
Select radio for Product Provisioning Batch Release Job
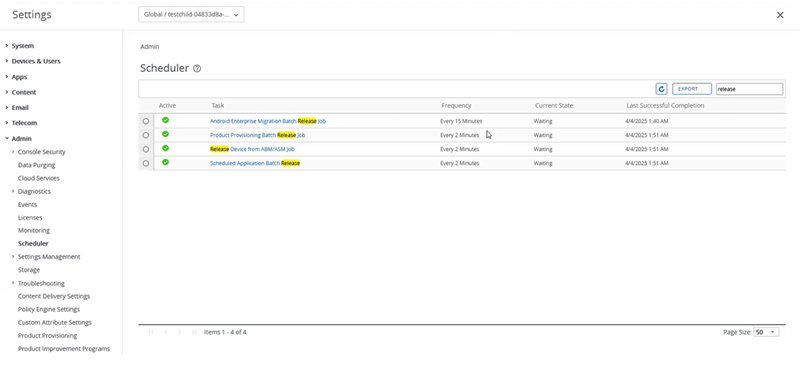[146, 135]
